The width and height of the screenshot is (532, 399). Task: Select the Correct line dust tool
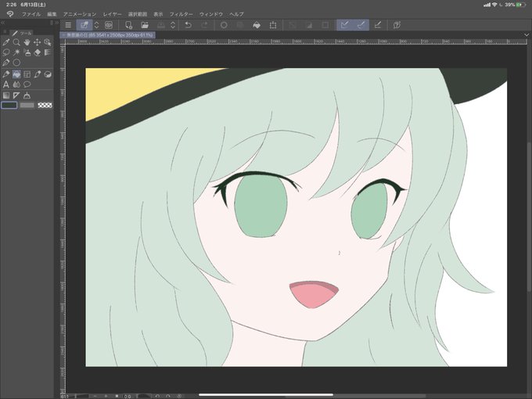(x=27, y=95)
